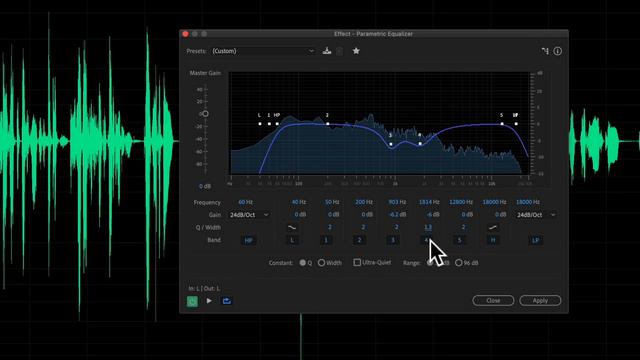Click band 3 Q value 2

coord(396,227)
